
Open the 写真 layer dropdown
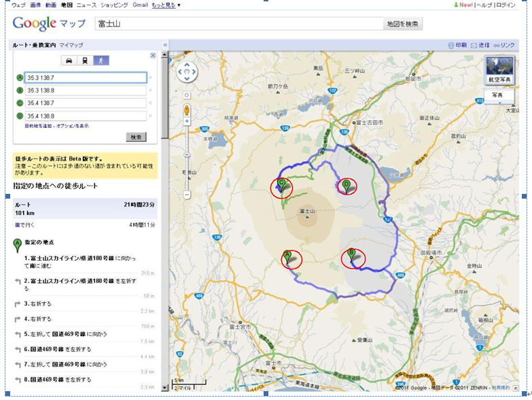[499, 97]
